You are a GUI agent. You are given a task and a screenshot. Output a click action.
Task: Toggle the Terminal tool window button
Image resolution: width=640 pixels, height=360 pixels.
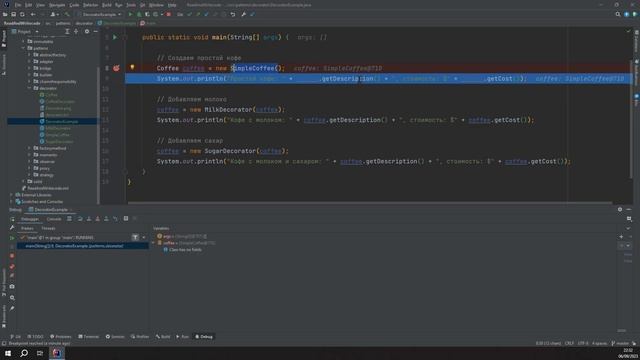tap(89, 337)
